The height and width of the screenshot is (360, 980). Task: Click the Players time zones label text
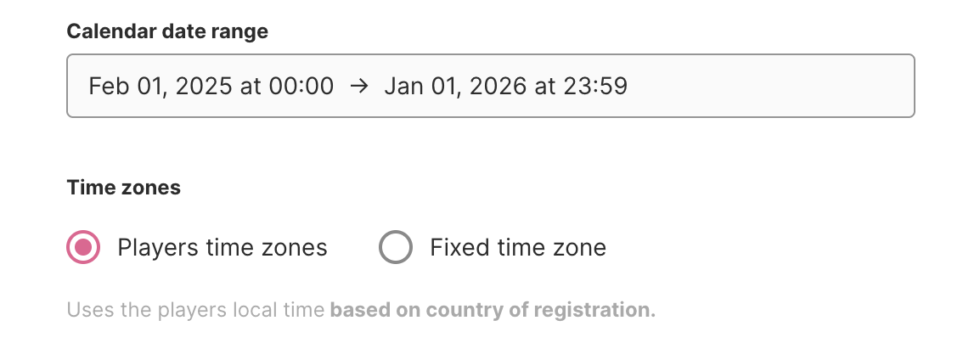tap(222, 248)
